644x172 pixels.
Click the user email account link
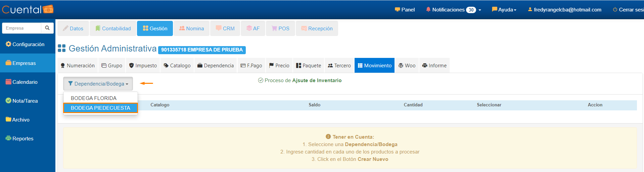[x=564, y=10]
